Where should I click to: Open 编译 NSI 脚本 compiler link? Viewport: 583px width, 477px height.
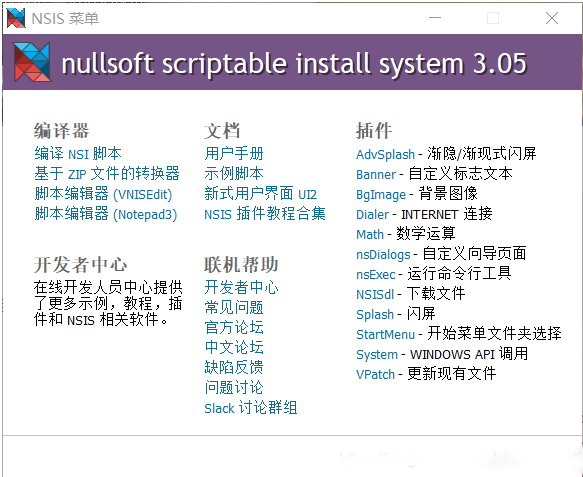pos(78,154)
